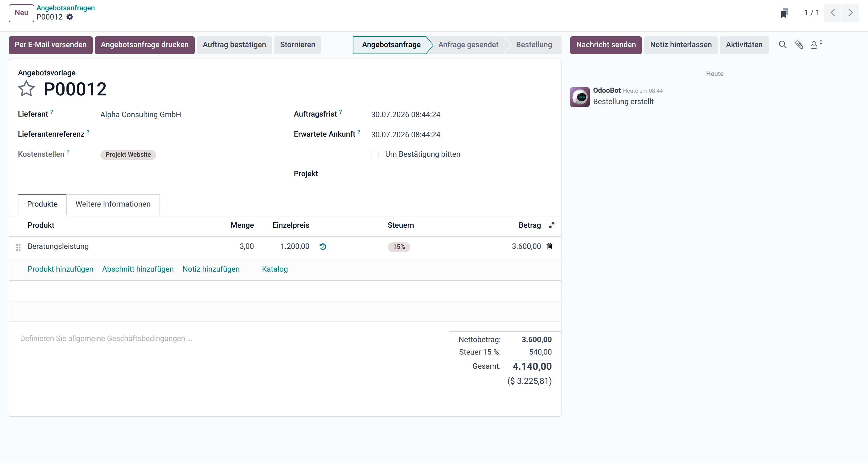Open followers user icon
868x463 pixels.
tap(814, 45)
